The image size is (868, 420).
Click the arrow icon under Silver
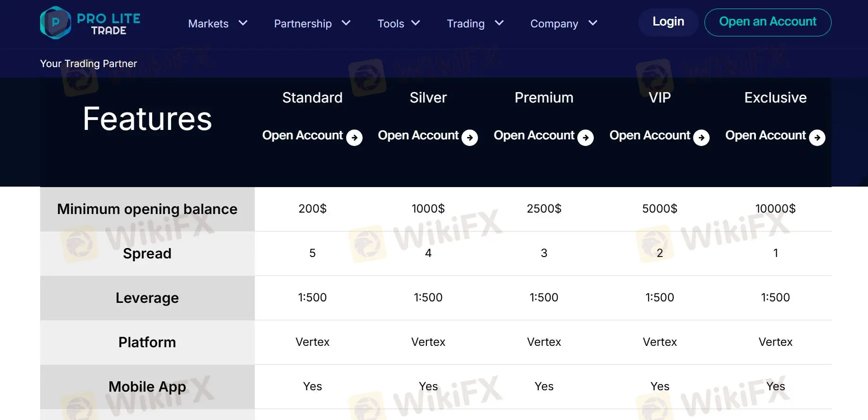point(469,137)
